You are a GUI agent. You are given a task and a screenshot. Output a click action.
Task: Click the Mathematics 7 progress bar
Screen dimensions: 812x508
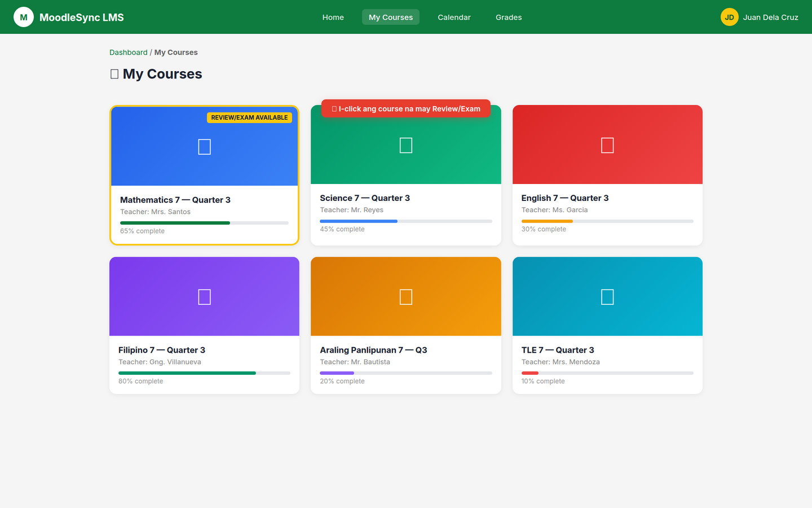pyautogui.click(x=204, y=222)
